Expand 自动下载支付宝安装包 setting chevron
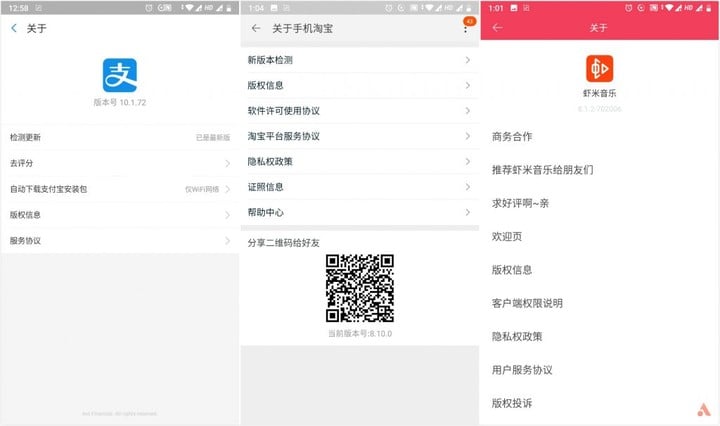This screenshot has width=720, height=426. [227, 189]
